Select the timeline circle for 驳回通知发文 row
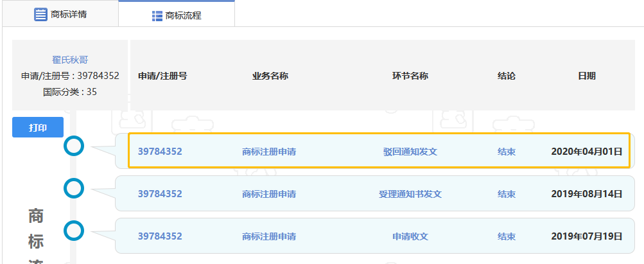This screenshot has height=264, width=644. click(74, 146)
